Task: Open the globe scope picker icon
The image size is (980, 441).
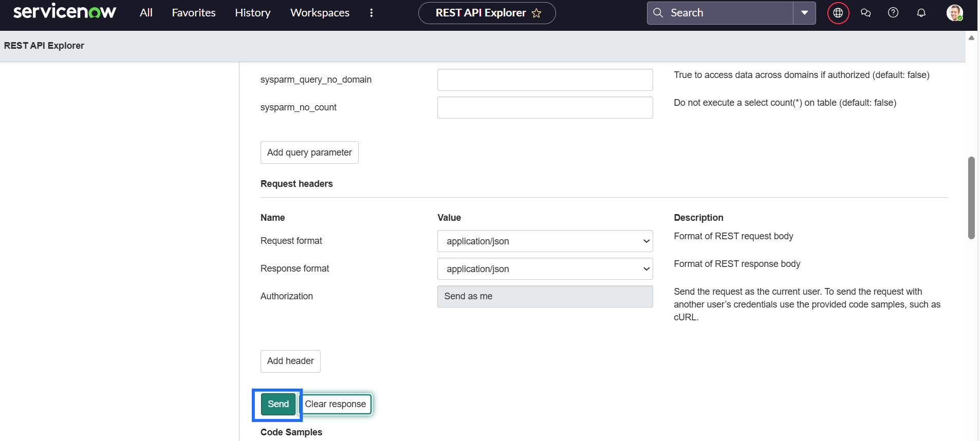Action: point(838,13)
